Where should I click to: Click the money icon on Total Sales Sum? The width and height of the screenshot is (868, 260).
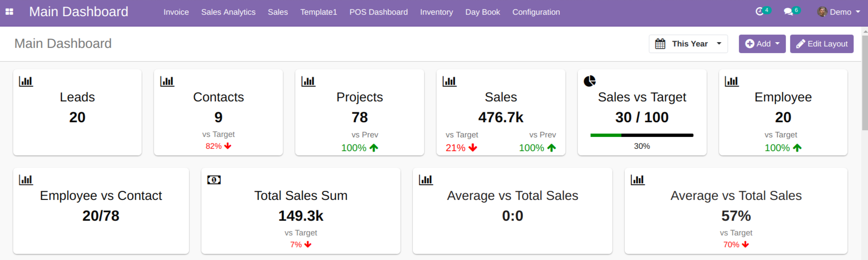(214, 180)
